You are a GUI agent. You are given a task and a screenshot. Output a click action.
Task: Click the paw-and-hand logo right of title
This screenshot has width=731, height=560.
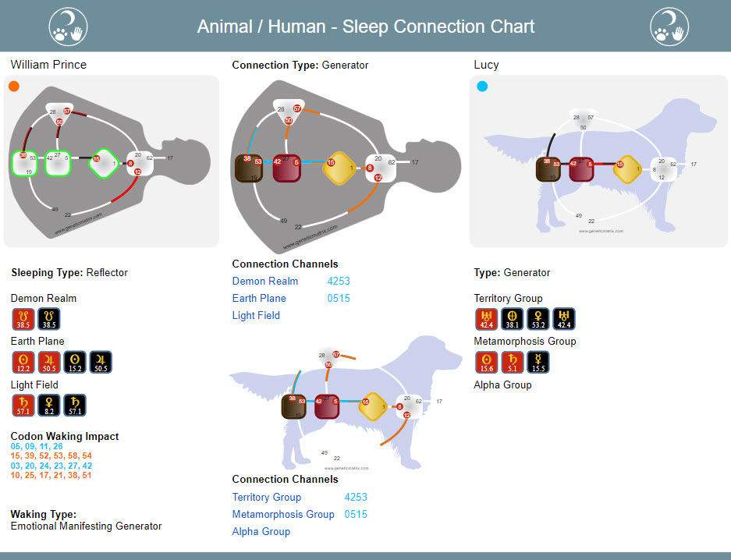(x=669, y=27)
